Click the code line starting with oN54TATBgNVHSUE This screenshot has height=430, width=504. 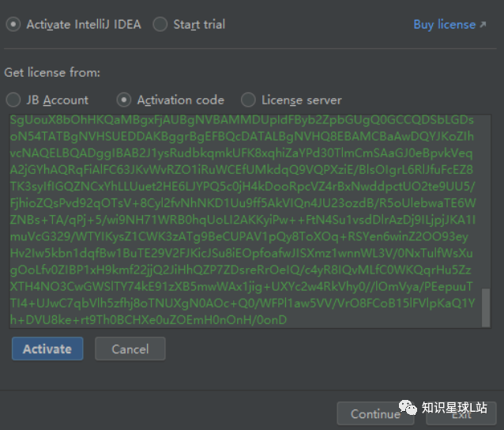pyautogui.click(x=242, y=137)
